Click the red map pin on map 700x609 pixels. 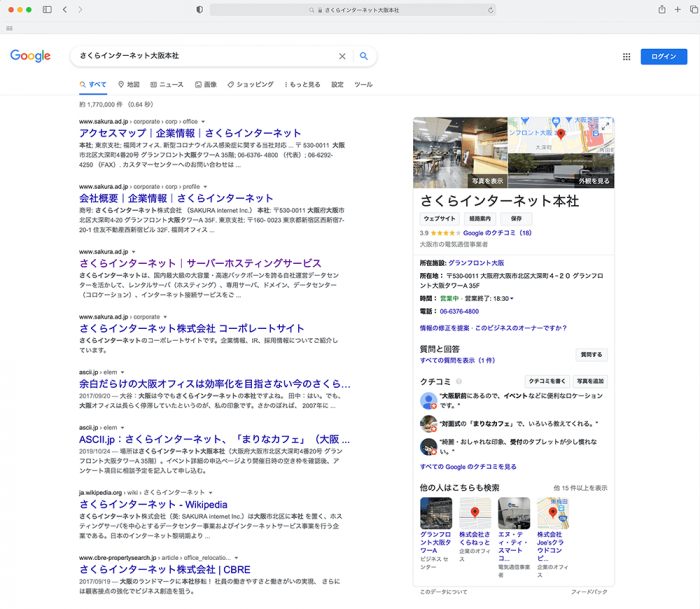tap(561, 133)
